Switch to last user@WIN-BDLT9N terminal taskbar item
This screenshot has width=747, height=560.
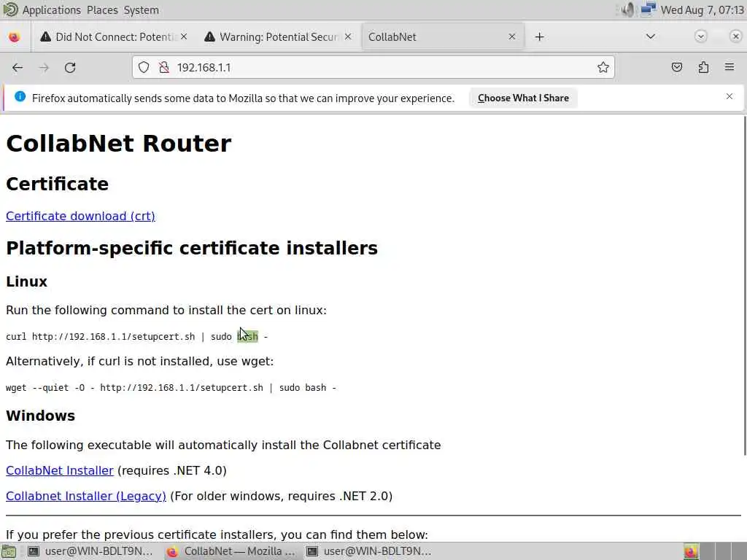[x=369, y=551]
